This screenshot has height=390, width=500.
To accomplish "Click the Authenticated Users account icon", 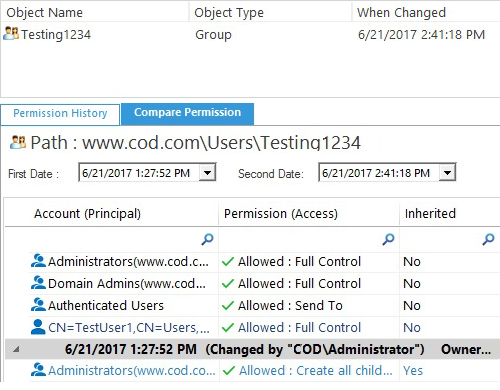I will (38, 305).
